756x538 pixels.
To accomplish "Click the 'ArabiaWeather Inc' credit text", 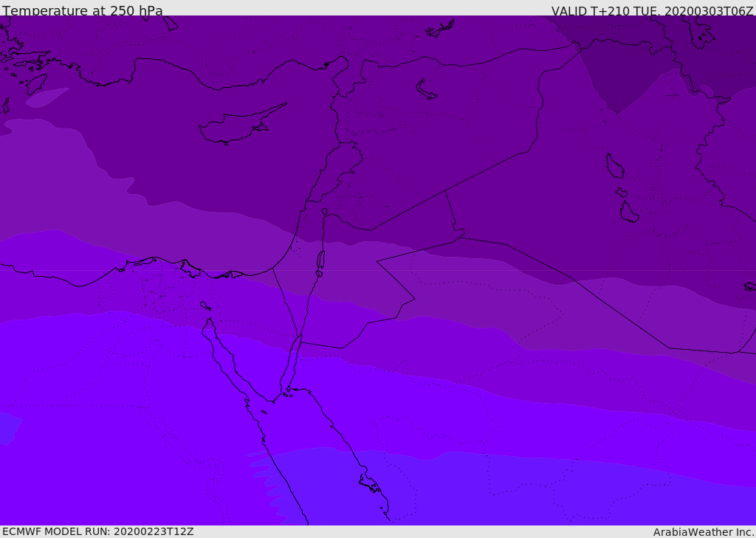I will pyautogui.click(x=703, y=532).
